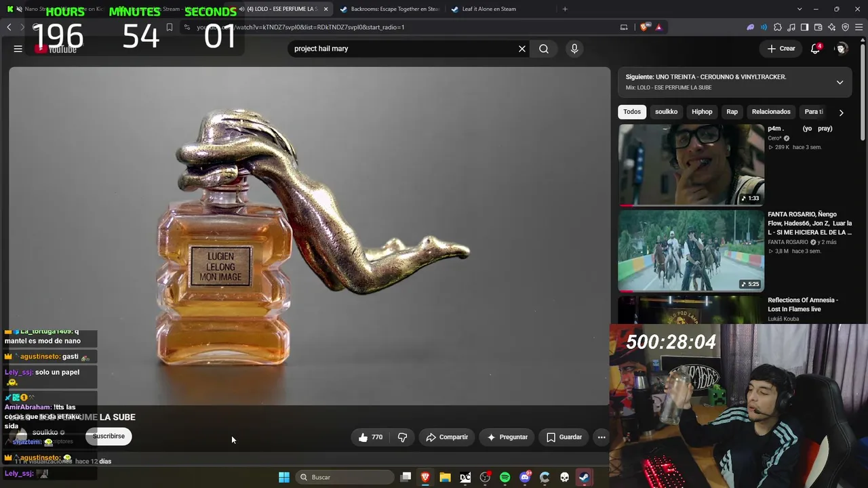Open the FANTA ROSARIO video thumbnail
This screenshot has width=868, height=488.
pos(691,251)
